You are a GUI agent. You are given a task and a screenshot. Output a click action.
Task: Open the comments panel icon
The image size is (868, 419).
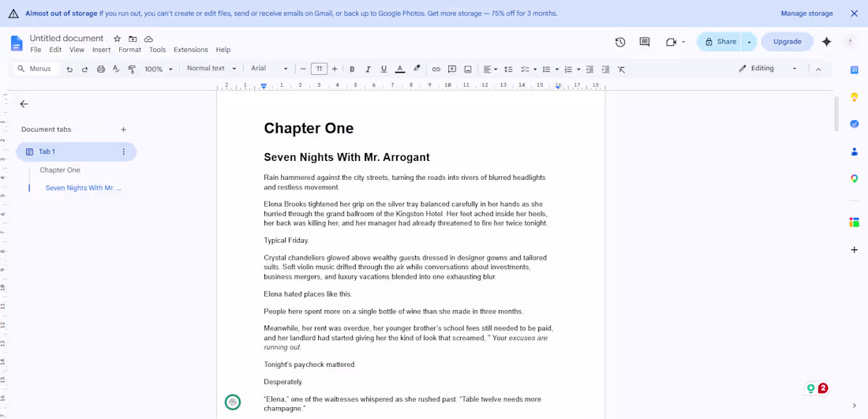645,42
